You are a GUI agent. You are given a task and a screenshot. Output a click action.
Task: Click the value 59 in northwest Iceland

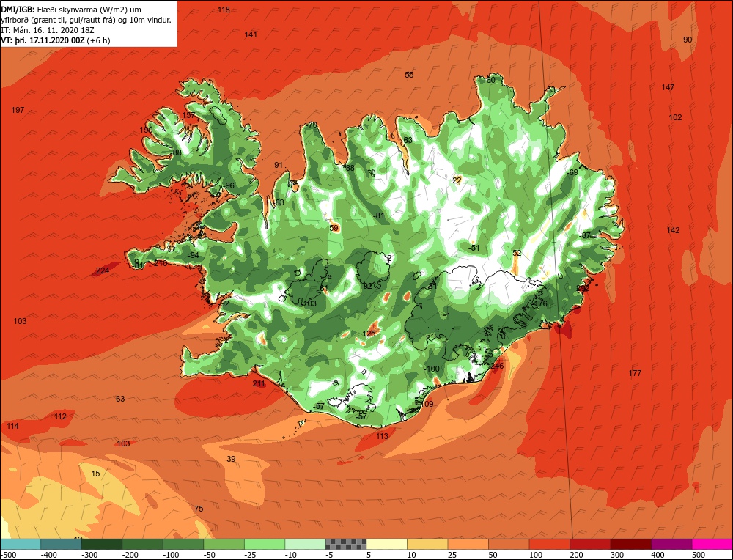click(334, 228)
